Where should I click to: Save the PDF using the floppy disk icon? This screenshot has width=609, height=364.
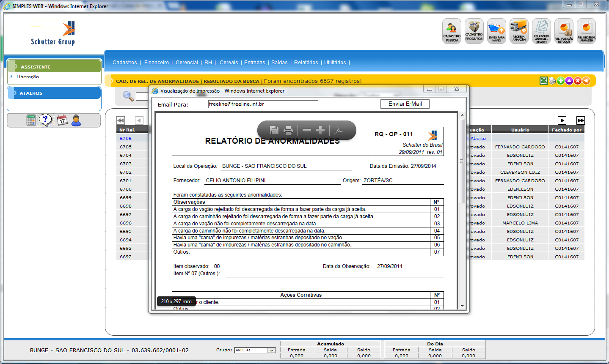(274, 130)
